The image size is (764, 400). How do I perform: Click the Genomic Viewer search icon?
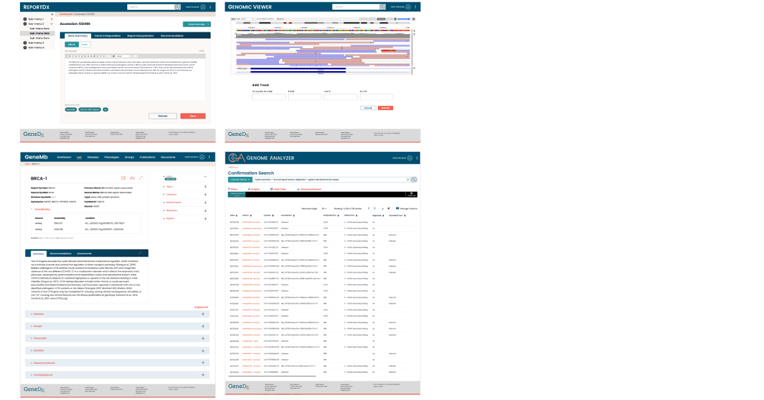(381, 7)
